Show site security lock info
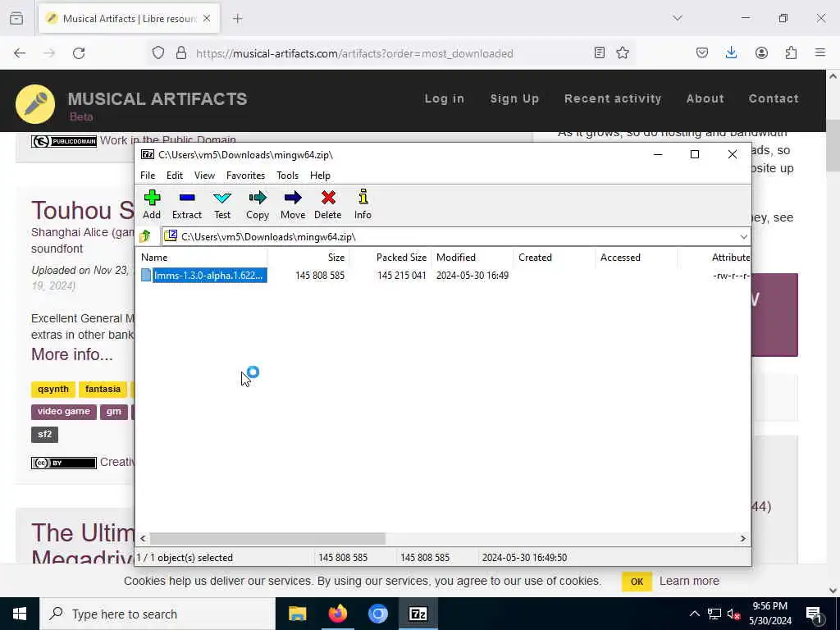The height and width of the screenshot is (630, 840). pyautogui.click(x=181, y=53)
